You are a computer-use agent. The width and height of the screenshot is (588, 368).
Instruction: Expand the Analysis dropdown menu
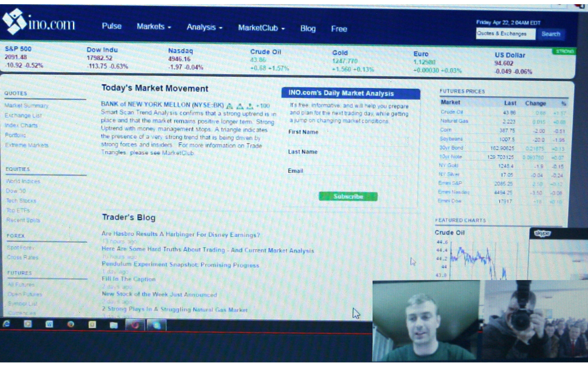(204, 28)
